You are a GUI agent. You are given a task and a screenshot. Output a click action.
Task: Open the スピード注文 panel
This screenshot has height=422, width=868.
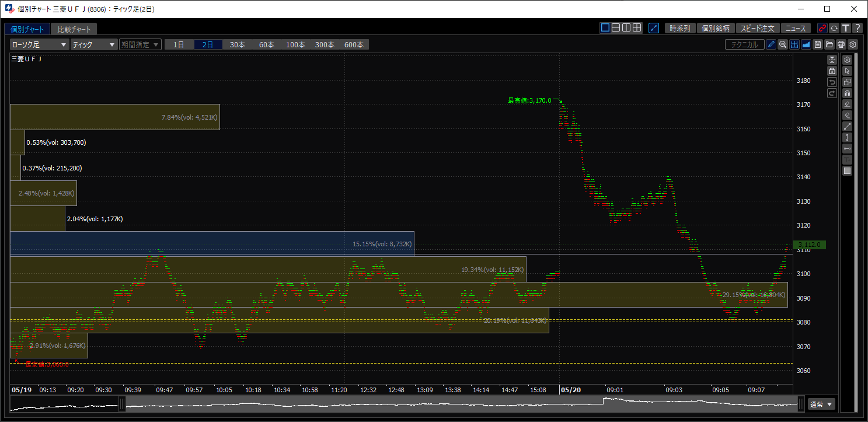tap(758, 28)
